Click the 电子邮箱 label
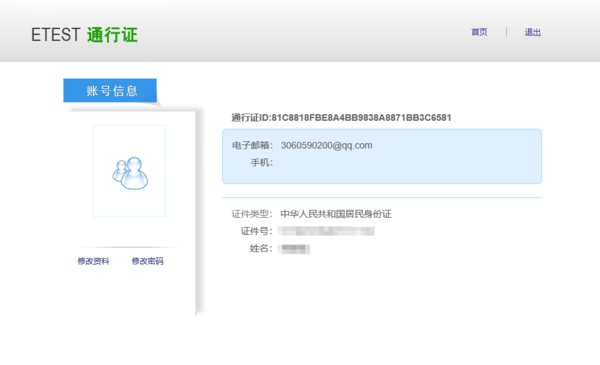 (252, 145)
